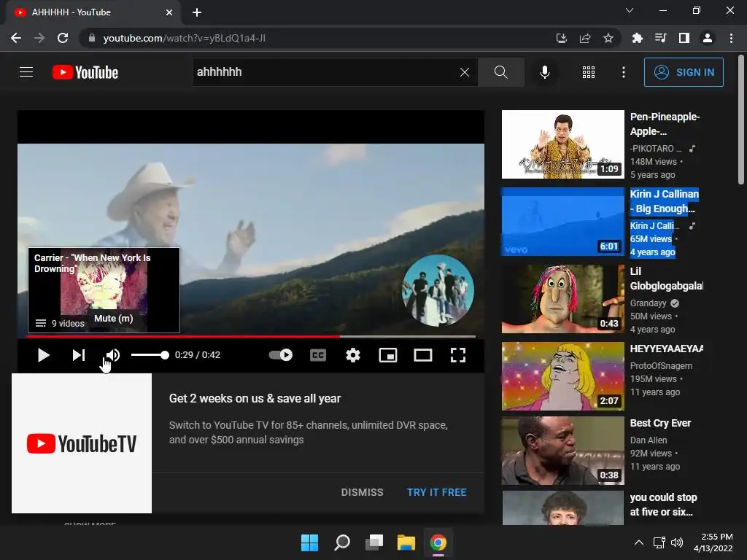Toggle closed captions (CC)
Screen dimensions: 747x560
(x=318, y=355)
